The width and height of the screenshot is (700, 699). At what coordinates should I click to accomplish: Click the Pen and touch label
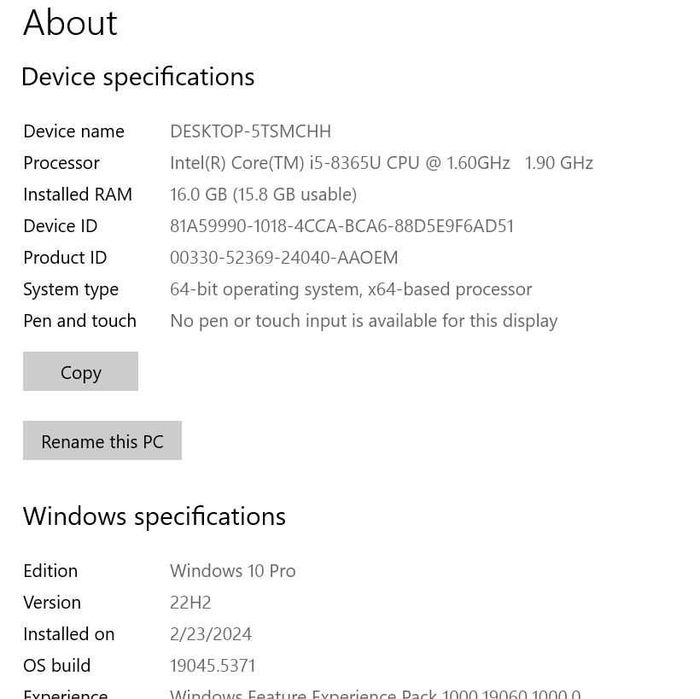tap(79, 321)
